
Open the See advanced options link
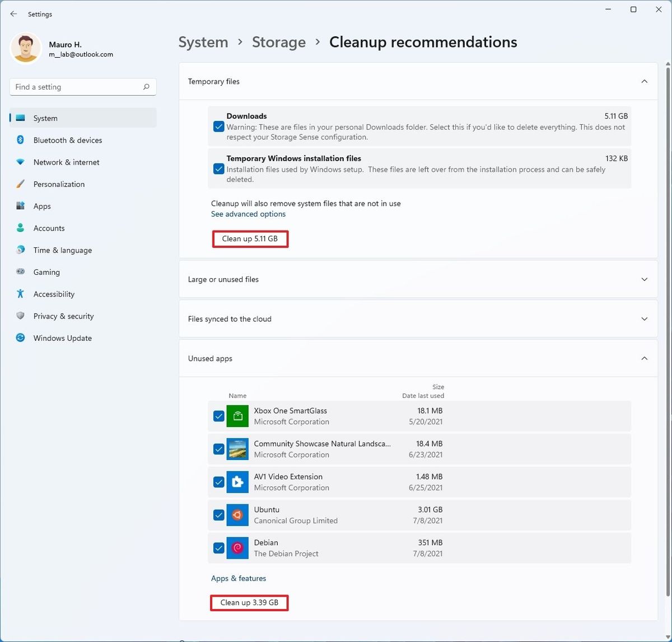coord(248,214)
